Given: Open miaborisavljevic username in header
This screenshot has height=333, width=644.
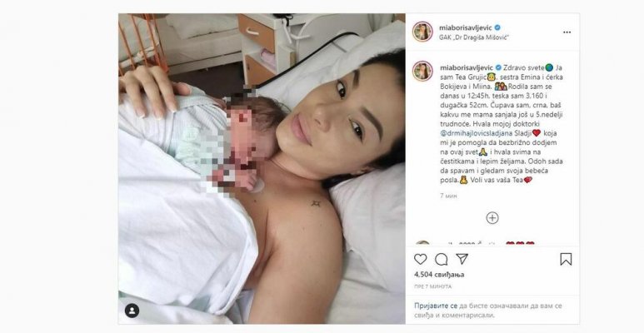Looking at the screenshot, I should click(466, 27).
